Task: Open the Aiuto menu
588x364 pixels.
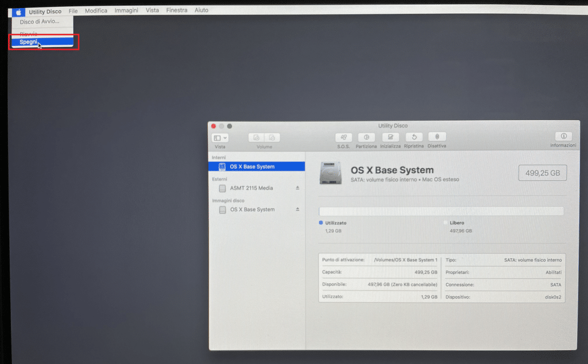Action: pyautogui.click(x=202, y=10)
